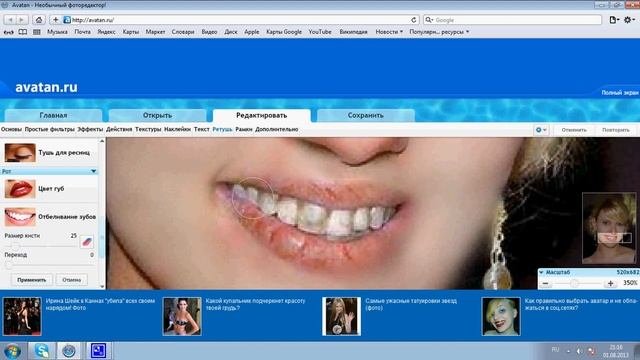Image resolution: width=640 pixels, height=360 pixels.
Task: Open Top Sites grid icon
Action: (37, 32)
